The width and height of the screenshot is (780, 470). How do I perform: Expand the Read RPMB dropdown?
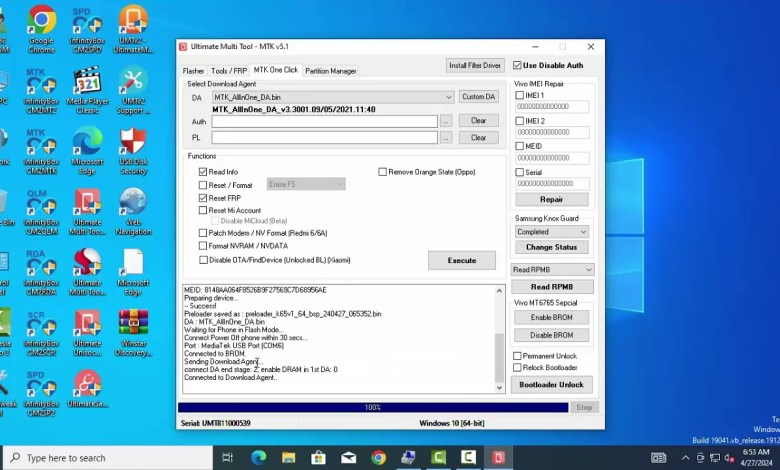[x=588, y=270]
